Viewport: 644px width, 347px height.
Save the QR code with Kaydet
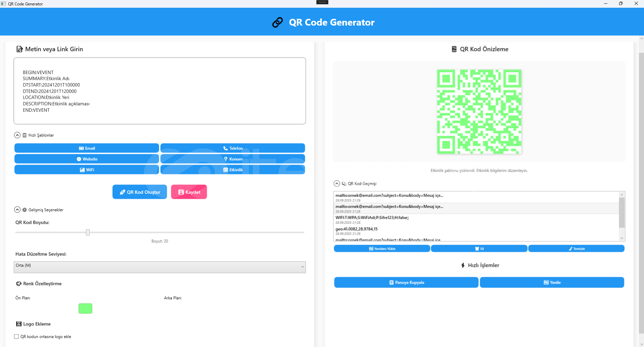coord(189,192)
